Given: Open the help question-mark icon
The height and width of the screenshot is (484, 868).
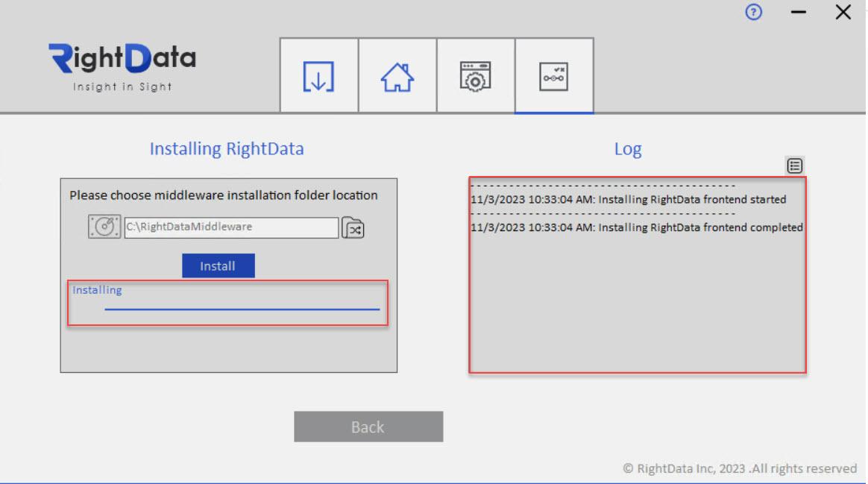Looking at the screenshot, I should pos(753,12).
